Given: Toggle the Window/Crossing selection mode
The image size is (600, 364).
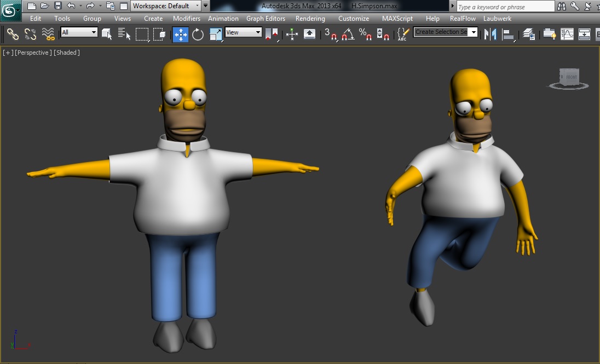Looking at the screenshot, I should point(159,34).
